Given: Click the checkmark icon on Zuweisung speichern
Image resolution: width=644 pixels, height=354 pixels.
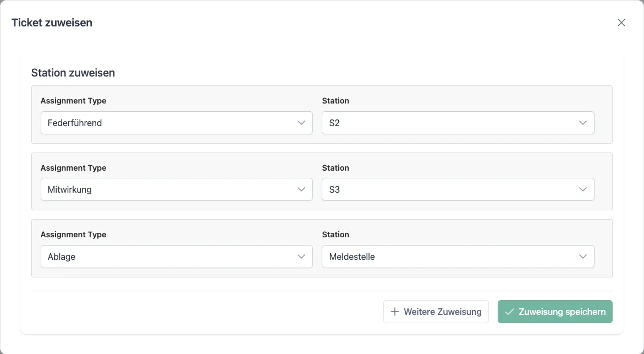Looking at the screenshot, I should click(x=509, y=312).
